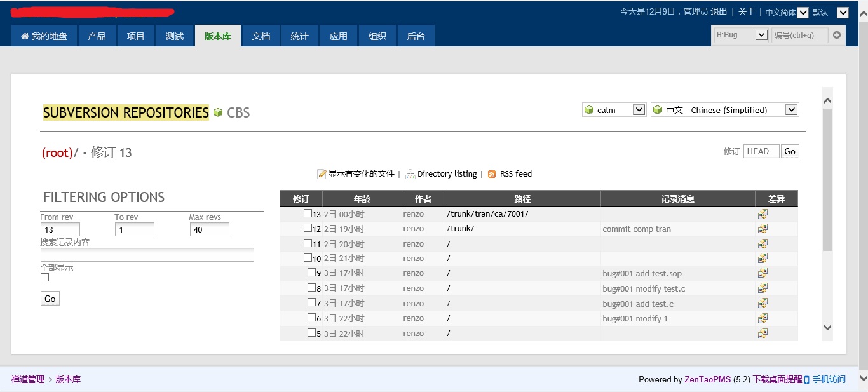868x392 pixels.
Task: Open diff icon for revision 11
Action: coord(763,244)
